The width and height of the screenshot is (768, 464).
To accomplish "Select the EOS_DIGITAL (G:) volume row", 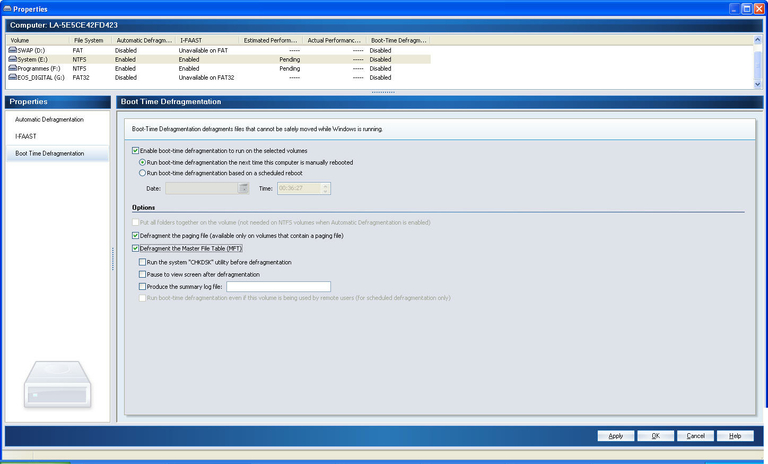I will coord(218,77).
